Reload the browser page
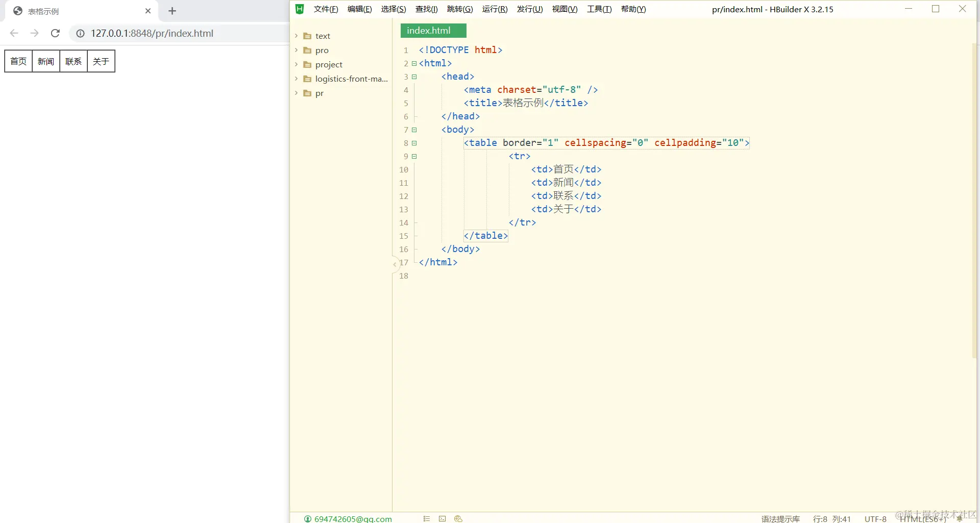The height and width of the screenshot is (523, 980). click(x=56, y=33)
